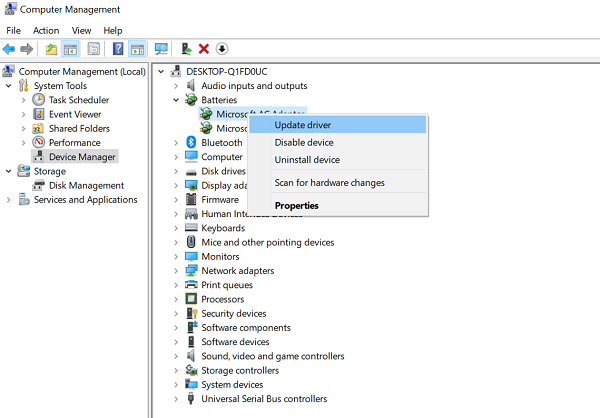This screenshot has height=418, width=600.
Task: Choose Disable device in context menu
Action: 304,143
